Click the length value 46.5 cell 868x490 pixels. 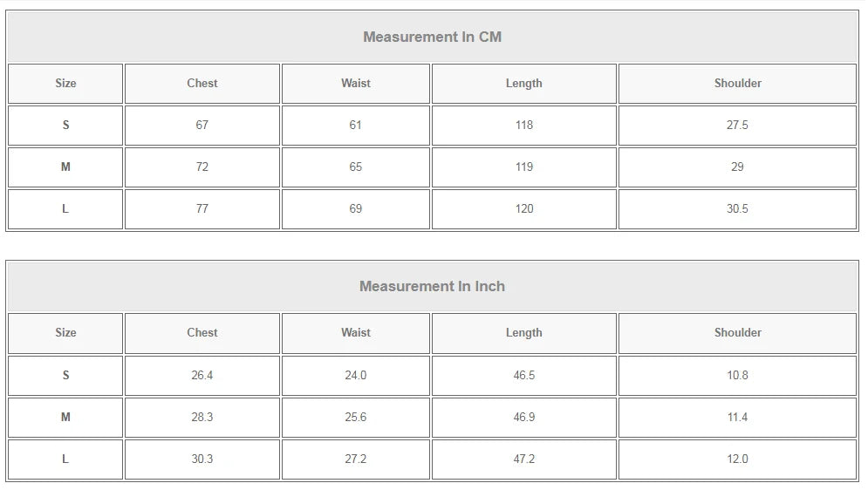(x=523, y=376)
